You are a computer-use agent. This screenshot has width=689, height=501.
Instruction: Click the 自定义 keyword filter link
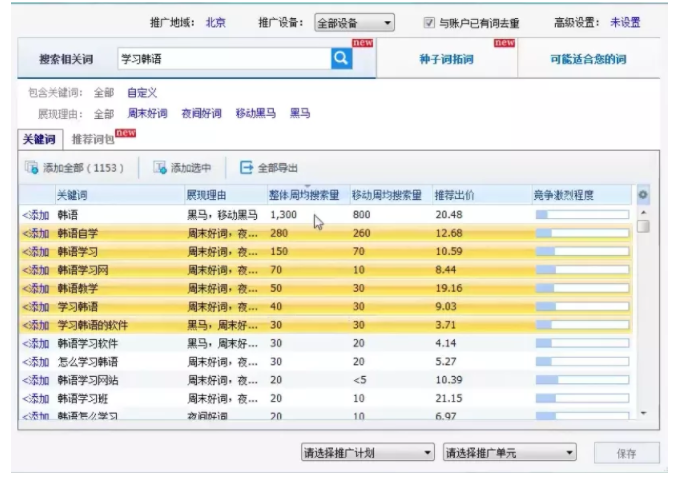click(x=142, y=93)
